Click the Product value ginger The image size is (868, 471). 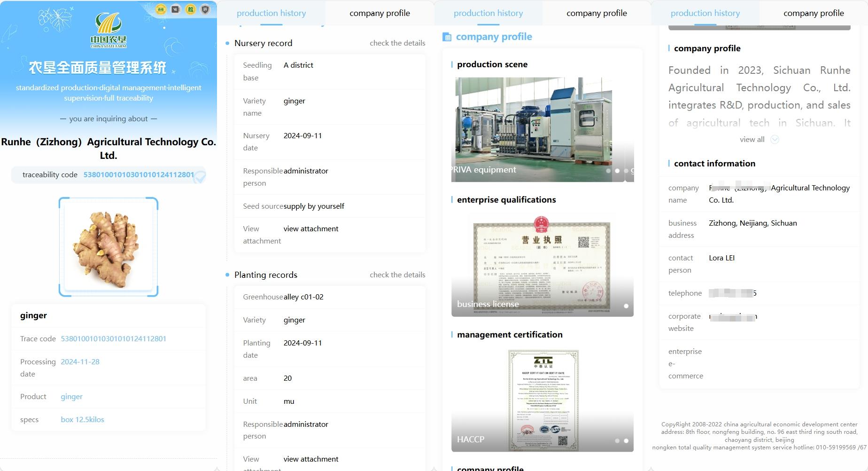(x=71, y=396)
